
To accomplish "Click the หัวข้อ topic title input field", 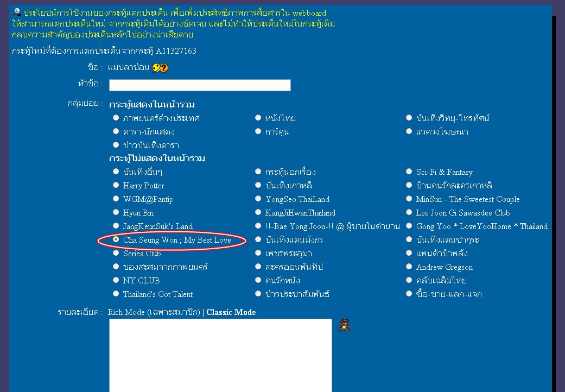I will pos(200,85).
